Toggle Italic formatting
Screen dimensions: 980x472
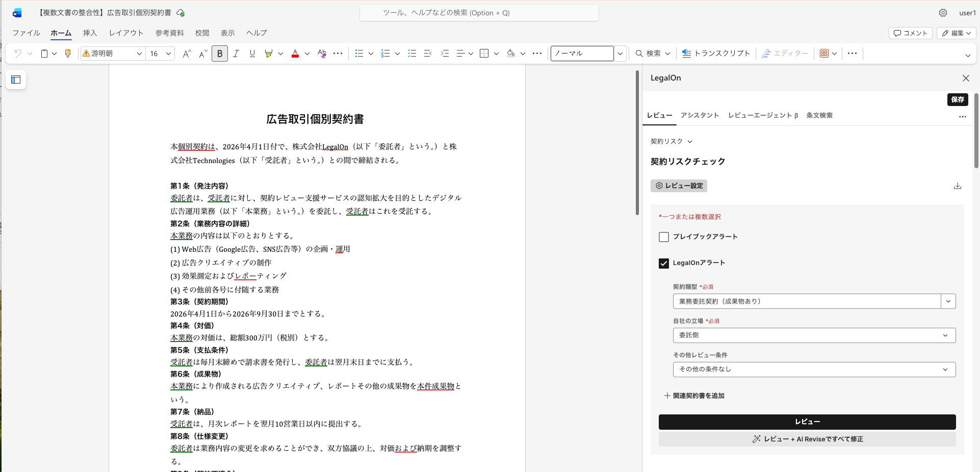point(236,54)
